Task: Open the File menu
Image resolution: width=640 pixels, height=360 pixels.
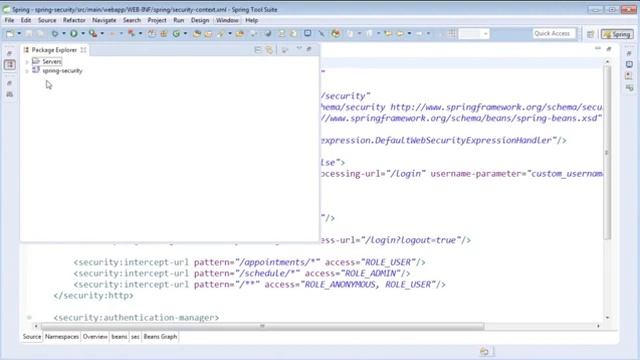Action: (x=9, y=20)
